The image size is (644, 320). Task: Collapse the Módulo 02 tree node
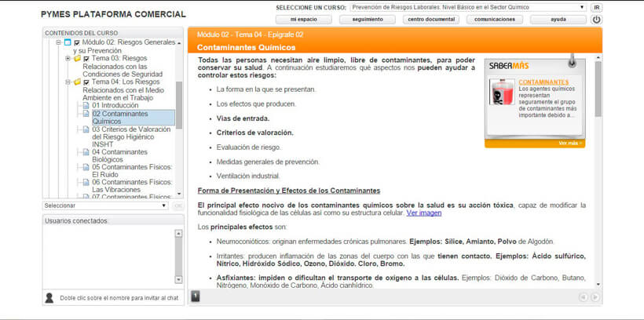tap(58, 42)
